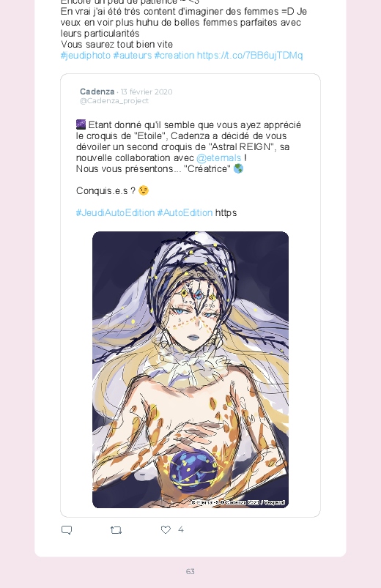The image size is (381, 588).
Task: Click the winking emoji after Conquis.e.s
Action: coord(144,190)
